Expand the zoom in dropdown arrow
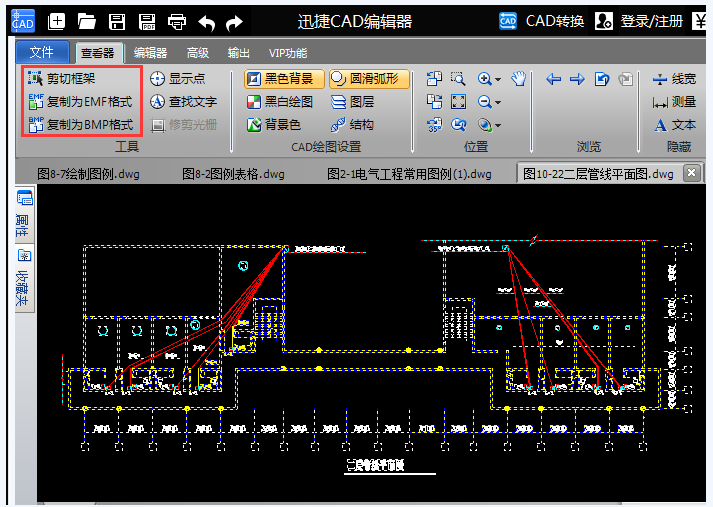The height and width of the screenshot is (507, 713). (x=498, y=80)
